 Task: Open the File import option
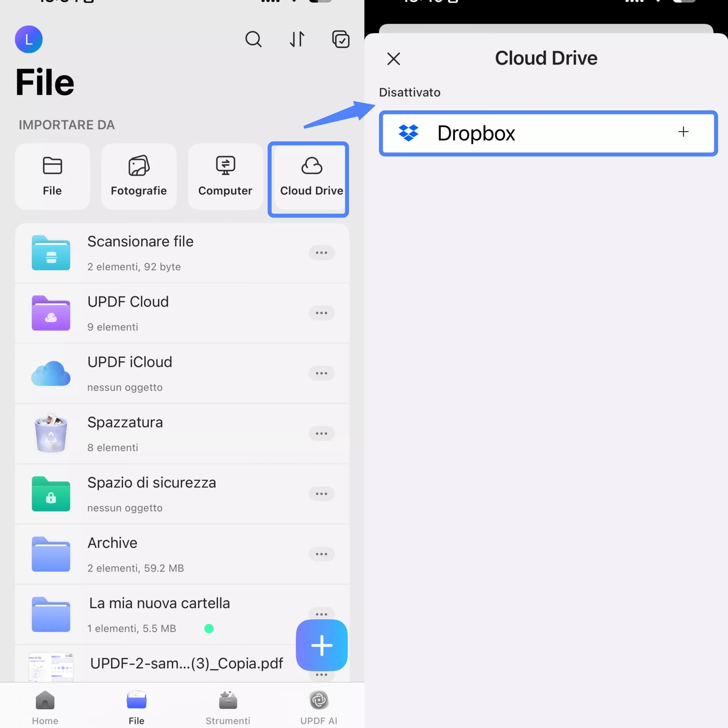point(52,176)
